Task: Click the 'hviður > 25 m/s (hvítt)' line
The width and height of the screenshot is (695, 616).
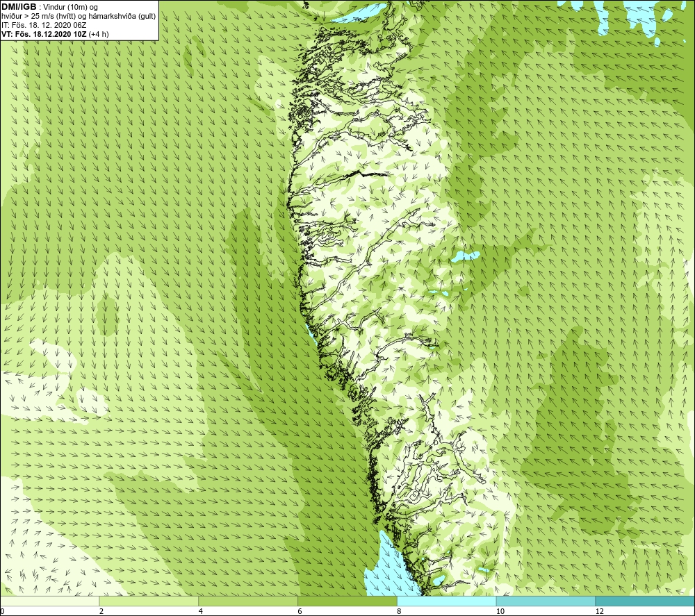Action: 79,17
